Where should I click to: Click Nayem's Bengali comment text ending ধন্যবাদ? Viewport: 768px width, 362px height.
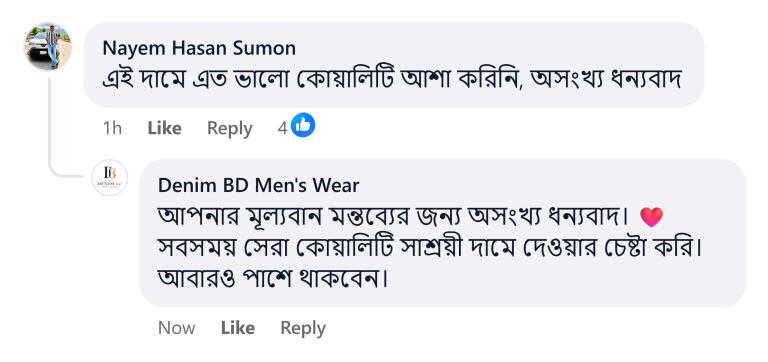click(392, 79)
